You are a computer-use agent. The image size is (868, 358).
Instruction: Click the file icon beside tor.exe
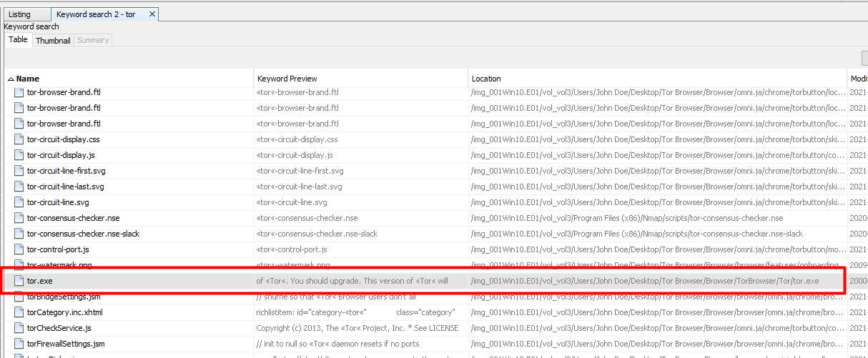point(19,281)
